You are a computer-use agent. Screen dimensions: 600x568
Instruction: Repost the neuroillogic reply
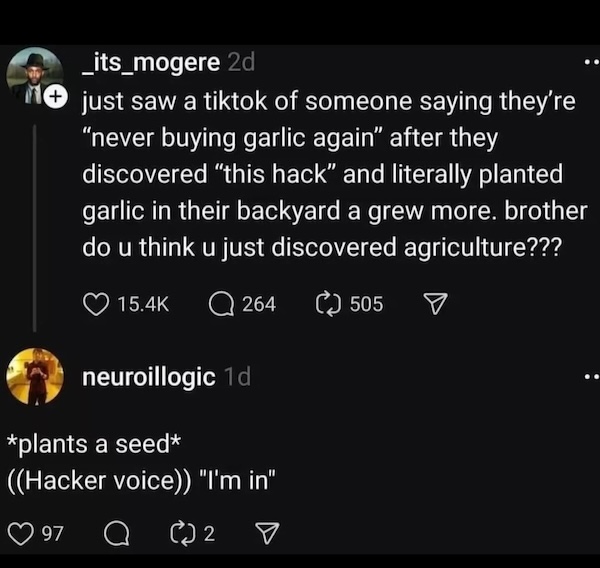pos(183,534)
